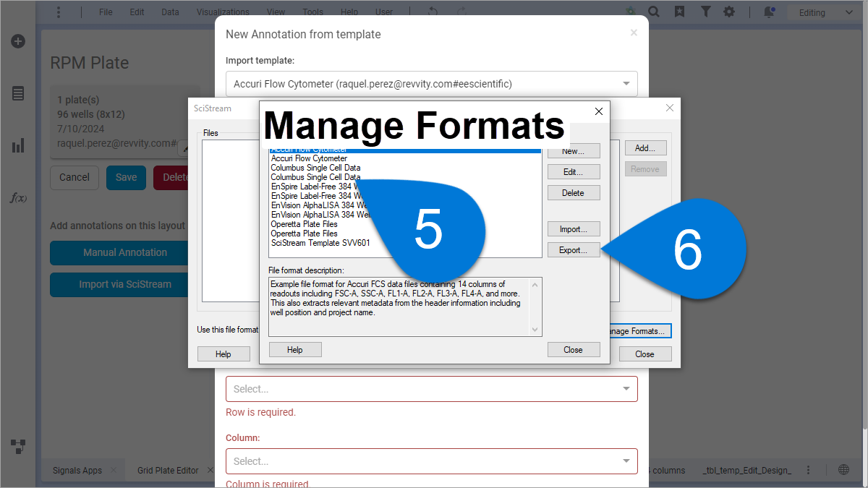
Task: Open the Help menu
Action: (x=349, y=12)
